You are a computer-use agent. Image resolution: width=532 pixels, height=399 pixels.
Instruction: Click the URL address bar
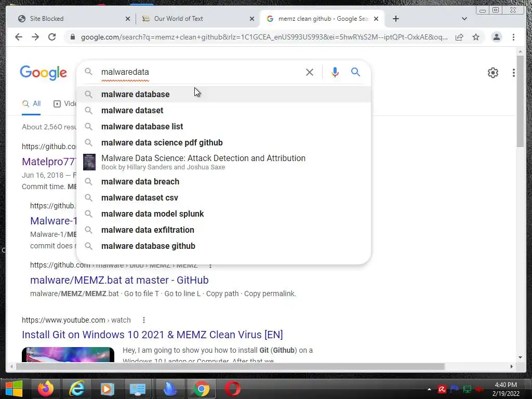pos(264,37)
